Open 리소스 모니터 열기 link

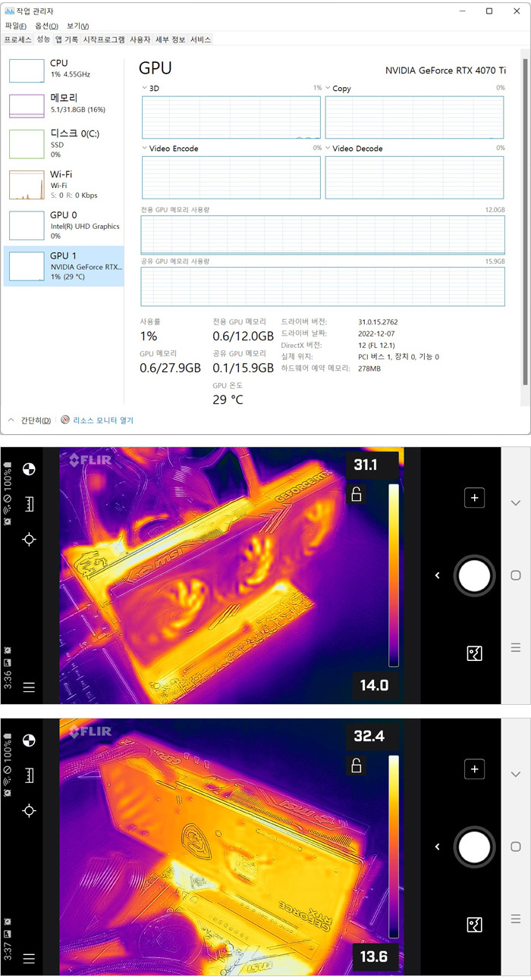[x=97, y=420]
